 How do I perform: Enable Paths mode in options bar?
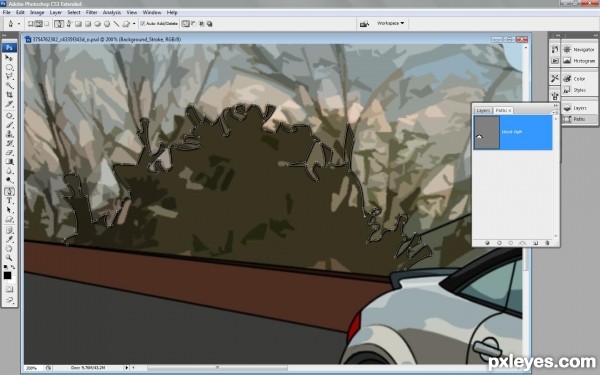pos(39,24)
